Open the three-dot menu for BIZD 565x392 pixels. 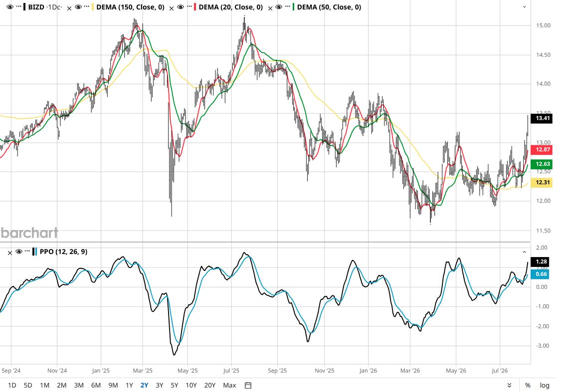pyautogui.click(x=19, y=7)
